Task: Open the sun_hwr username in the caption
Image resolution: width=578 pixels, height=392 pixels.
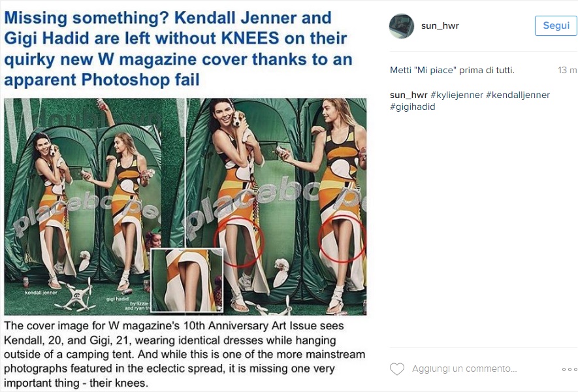Action: (x=408, y=95)
